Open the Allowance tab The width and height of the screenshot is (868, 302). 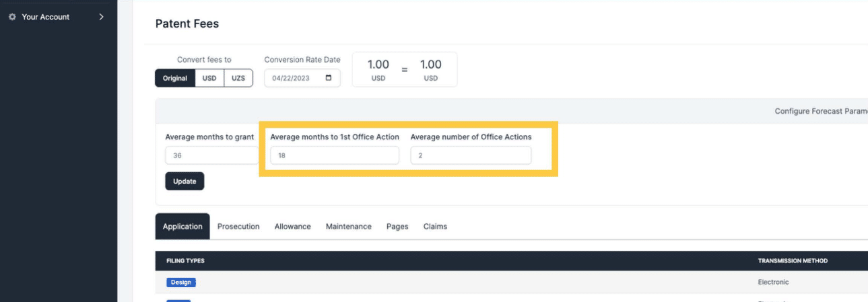[x=292, y=227]
